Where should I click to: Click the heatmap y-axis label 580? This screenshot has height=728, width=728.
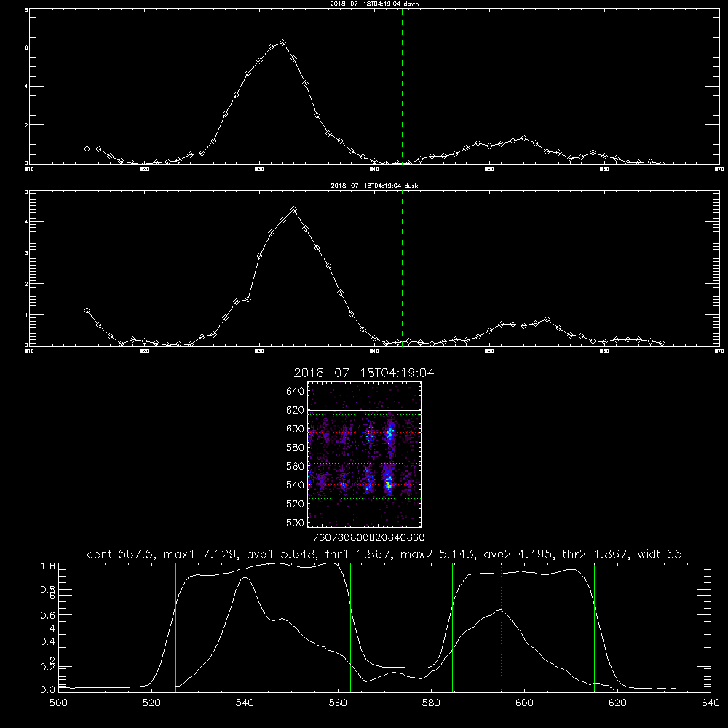click(296, 448)
